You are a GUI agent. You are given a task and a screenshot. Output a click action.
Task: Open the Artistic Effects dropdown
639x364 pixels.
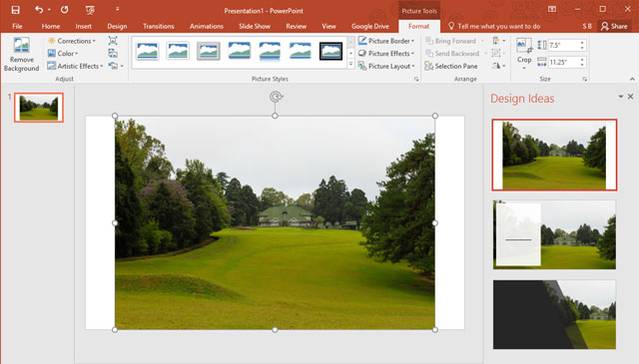pyautogui.click(x=75, y=66)
